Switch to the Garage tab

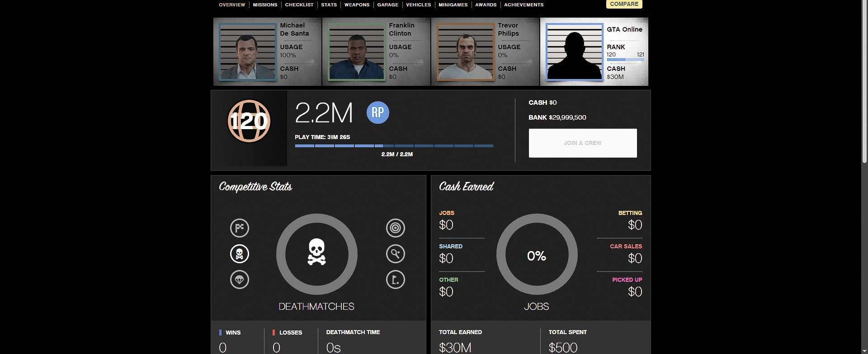click(388, 5)
